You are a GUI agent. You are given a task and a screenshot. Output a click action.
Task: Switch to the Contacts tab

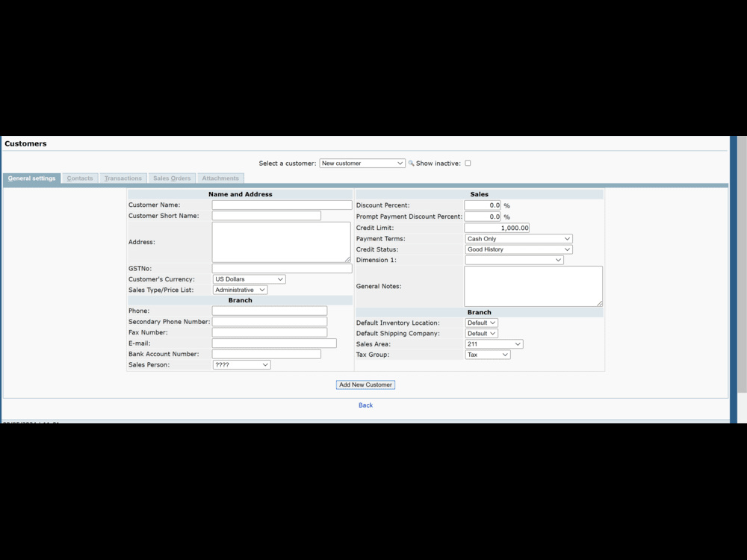[x=79, y=178]
